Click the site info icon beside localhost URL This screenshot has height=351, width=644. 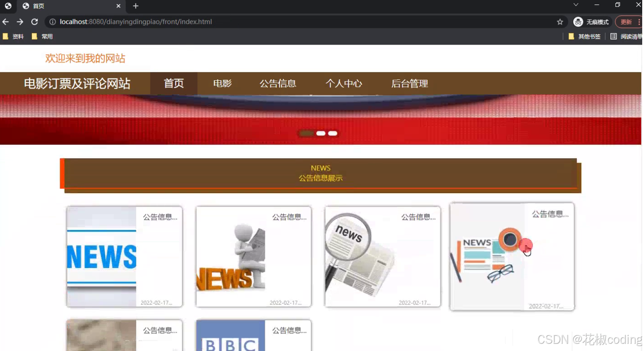click(x=53, y=22)
